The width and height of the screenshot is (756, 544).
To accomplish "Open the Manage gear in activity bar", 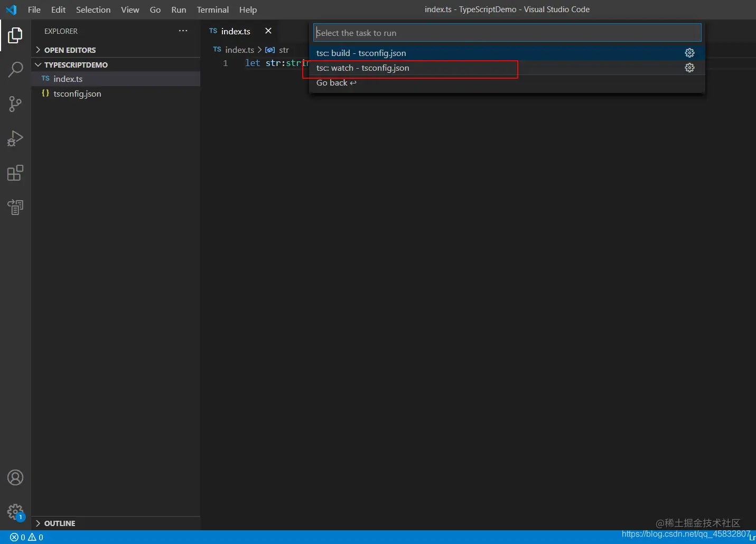I will coord(15,511).
